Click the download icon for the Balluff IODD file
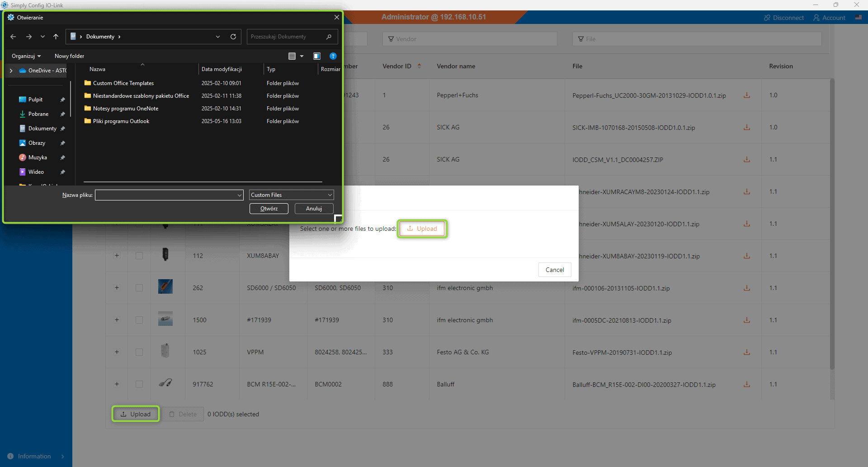 point(747,384)
